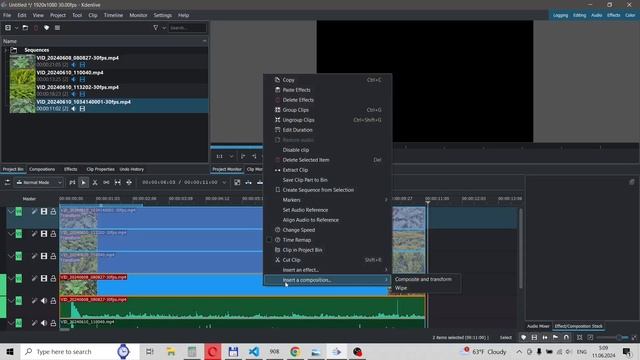Click the add clip or folder icon
The width and height of the screenshot is (640, 360).
(8, 28)
